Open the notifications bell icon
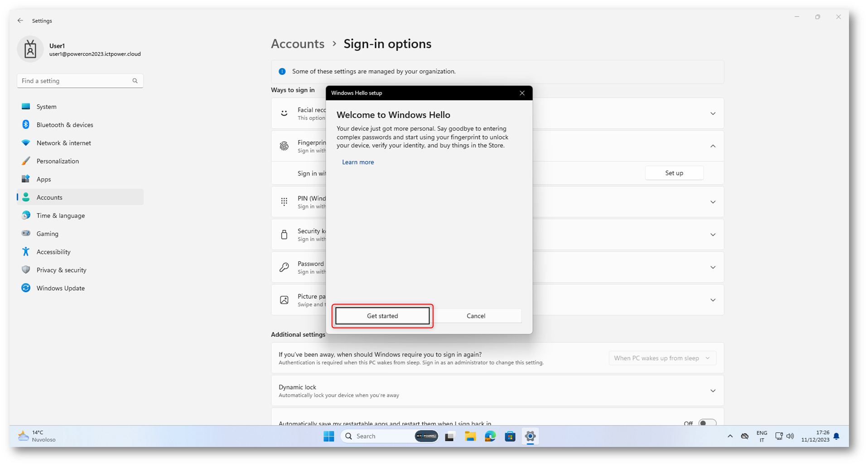 pos(836,436)
